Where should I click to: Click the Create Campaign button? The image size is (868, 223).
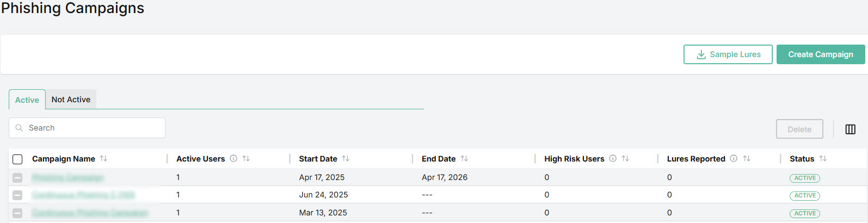[821, 54]
